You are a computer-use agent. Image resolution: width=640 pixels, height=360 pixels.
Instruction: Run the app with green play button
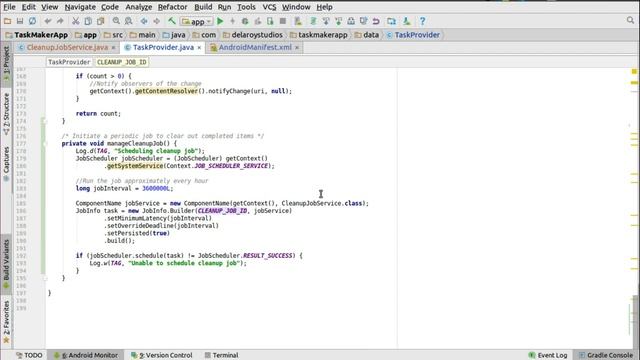(x=220, y=21)
